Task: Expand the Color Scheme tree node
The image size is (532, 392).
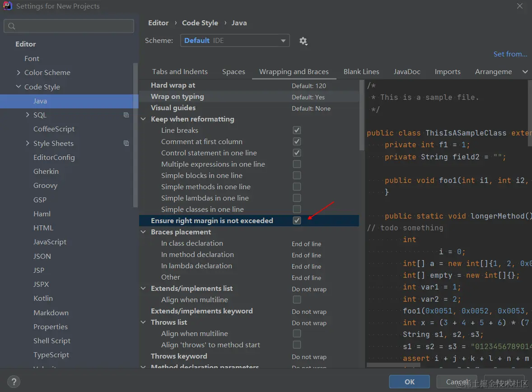Action: tap(19, 73)
